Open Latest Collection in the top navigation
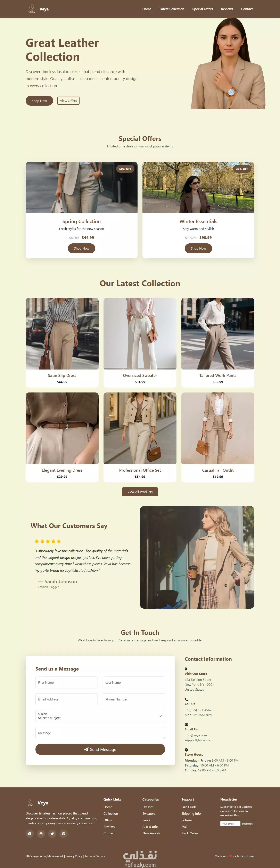 click(x=172, y=9)
